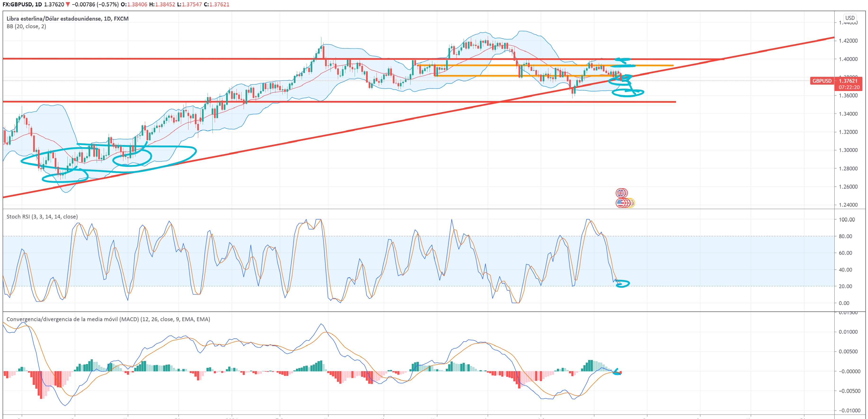The height and width of the screenshot is (419, 868).
Task: Click the 20.00 label on Stoch RSI axis
Action: pos(846,287)
